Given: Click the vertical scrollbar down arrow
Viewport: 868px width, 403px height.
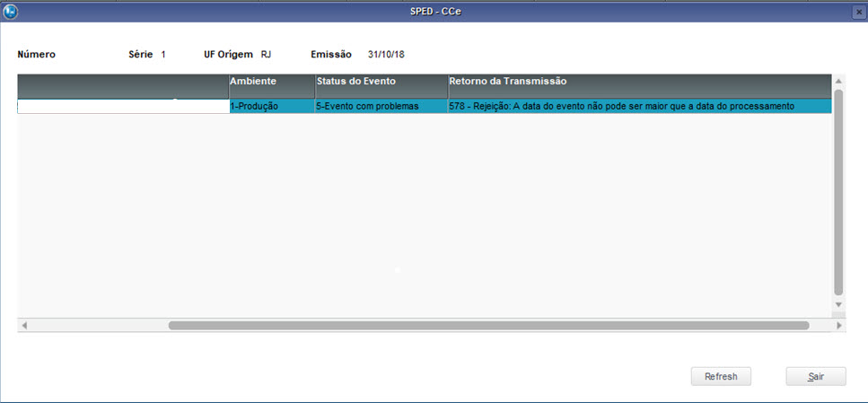Looking at the screenshot, I should point(839,305).
